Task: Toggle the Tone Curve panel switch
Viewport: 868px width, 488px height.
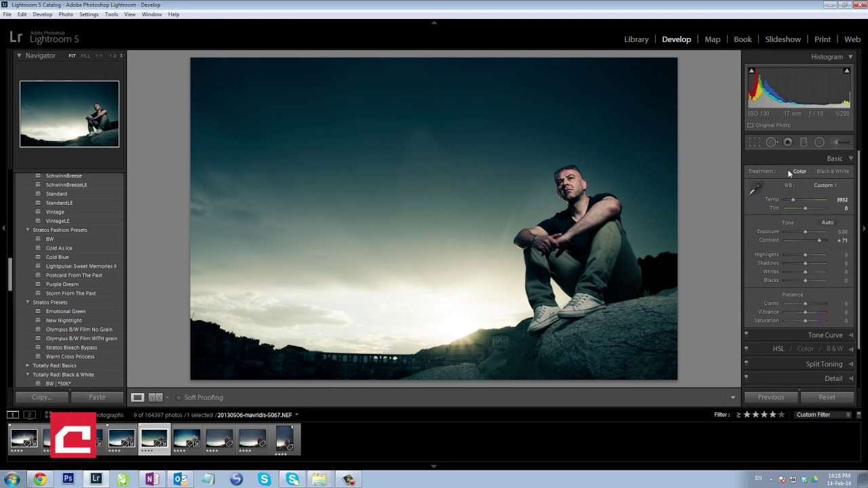Action: 746,334
